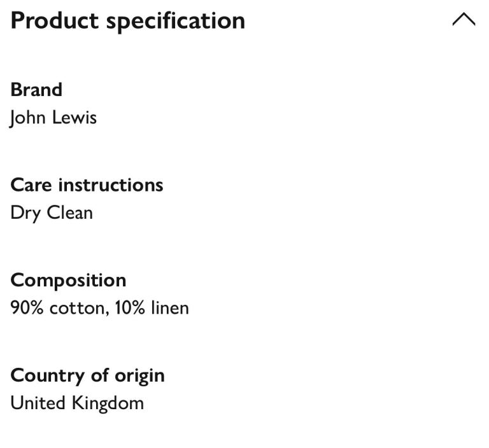The image size is (489, 448).
Task: Click the word origin in label
Action: [x=139, y=375]
